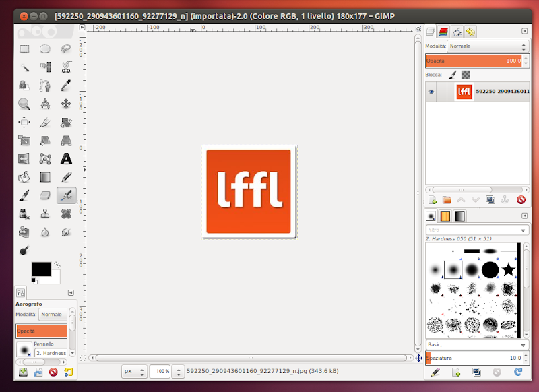The height and width of the screenshot is (392, 539).
Task: Switch to the Gradients tab
Action: pos(459,216)
